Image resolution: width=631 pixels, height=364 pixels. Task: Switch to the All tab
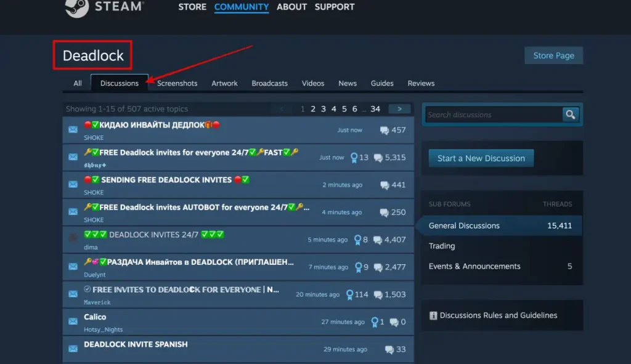coord(78,83)
